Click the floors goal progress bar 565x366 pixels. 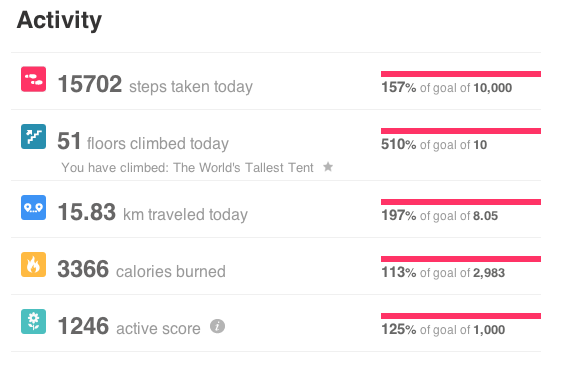click(x=461, y=131)
